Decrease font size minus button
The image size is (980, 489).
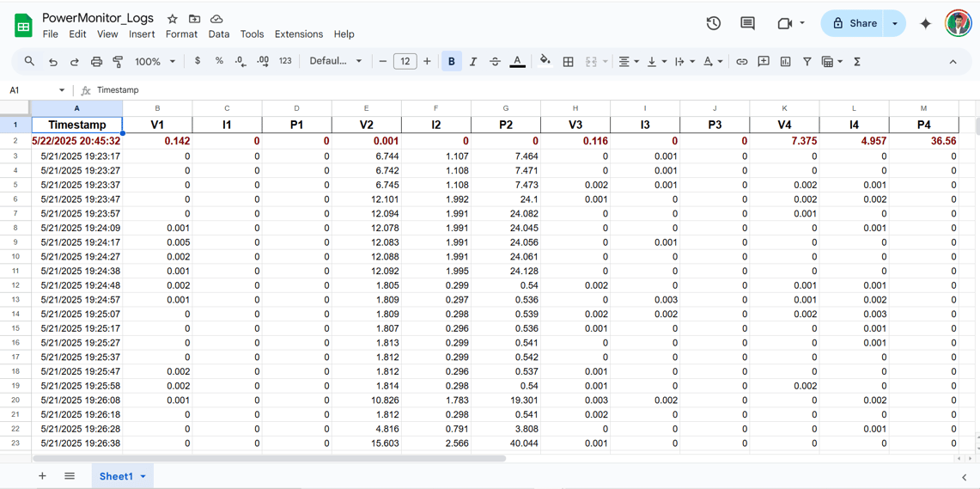[383, 61]
